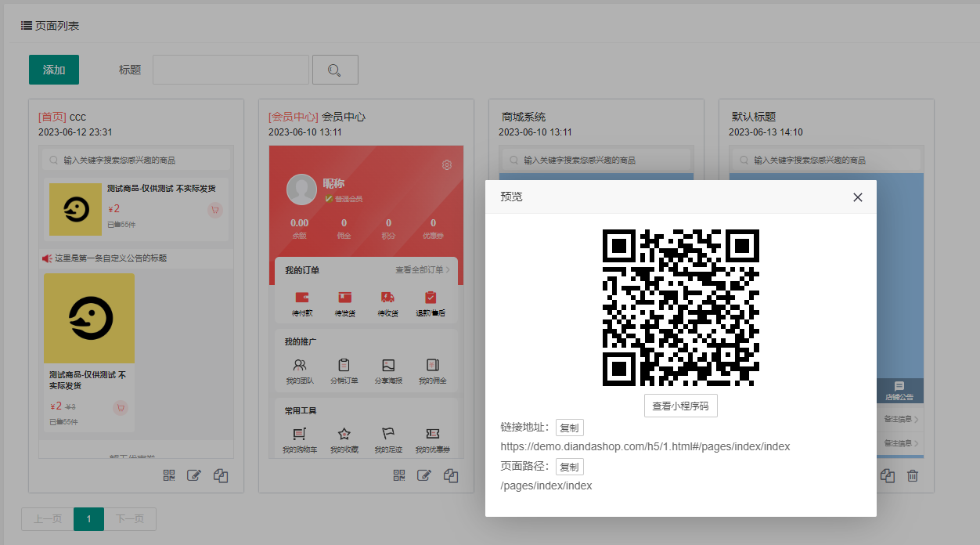Copy the 链接地址 using its 复制 button
The width and height of the screenshot is (980, 545).
pos(569,428)
